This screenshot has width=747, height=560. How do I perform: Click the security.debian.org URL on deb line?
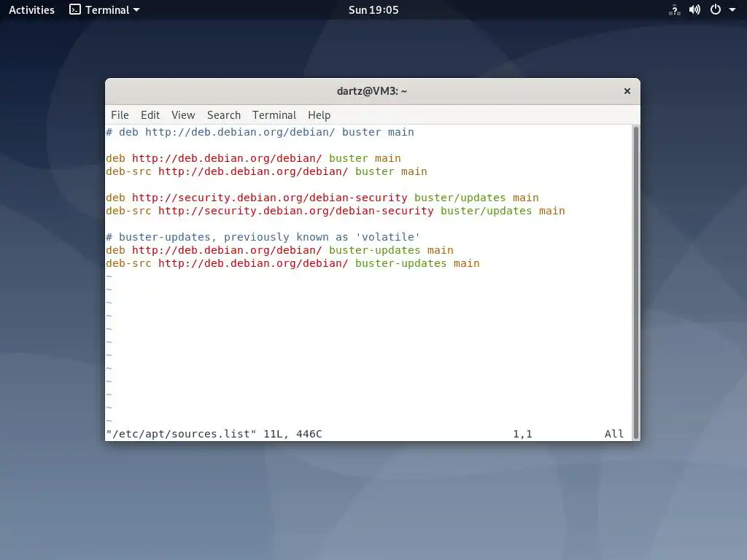tap(270, 198)
